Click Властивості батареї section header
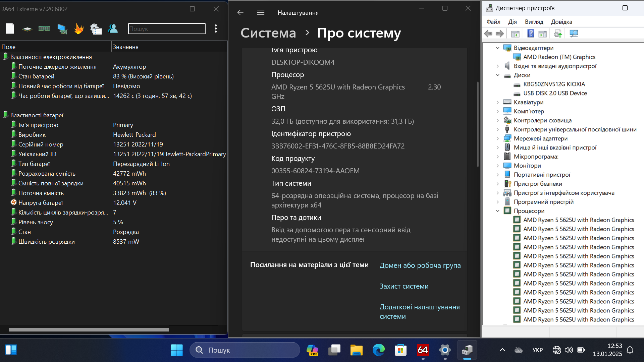Viewport: 644px width, 362px height. [37, 115]
